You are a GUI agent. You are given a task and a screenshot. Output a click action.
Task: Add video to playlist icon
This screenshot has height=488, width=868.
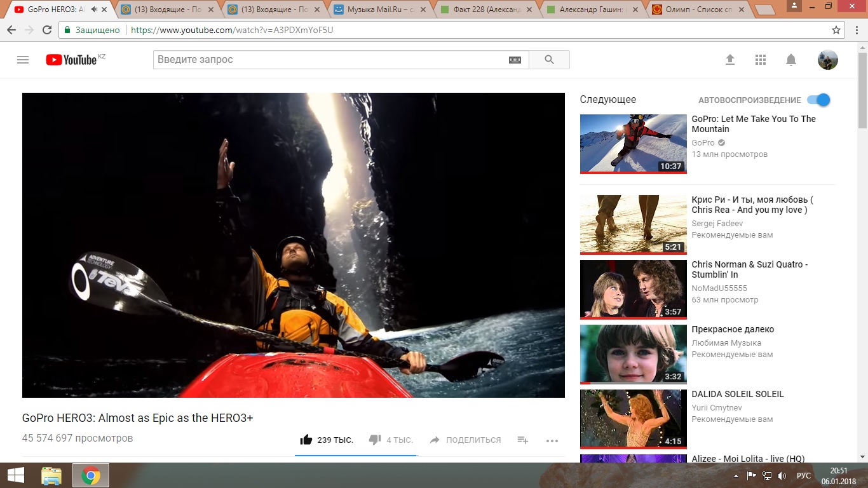(523, 440)
